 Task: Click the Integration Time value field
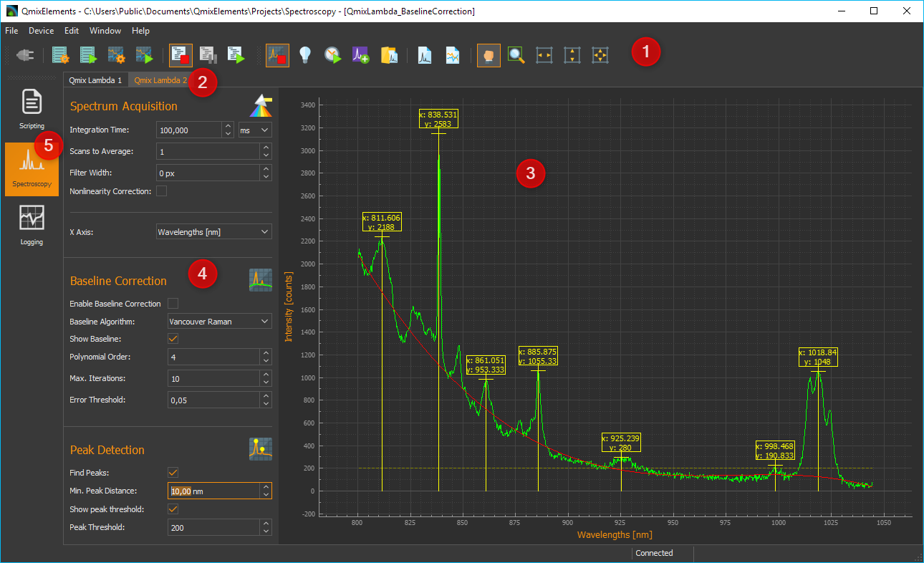coord(189,130)
